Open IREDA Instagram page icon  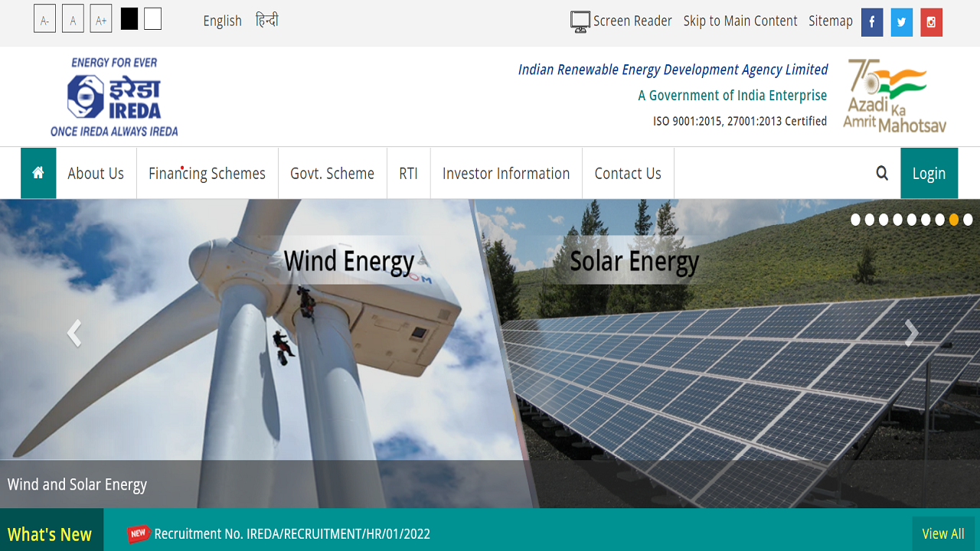(931, 22)
